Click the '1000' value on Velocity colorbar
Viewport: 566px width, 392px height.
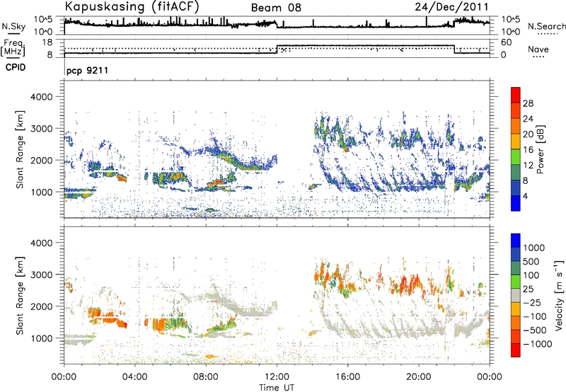[534, 248]
